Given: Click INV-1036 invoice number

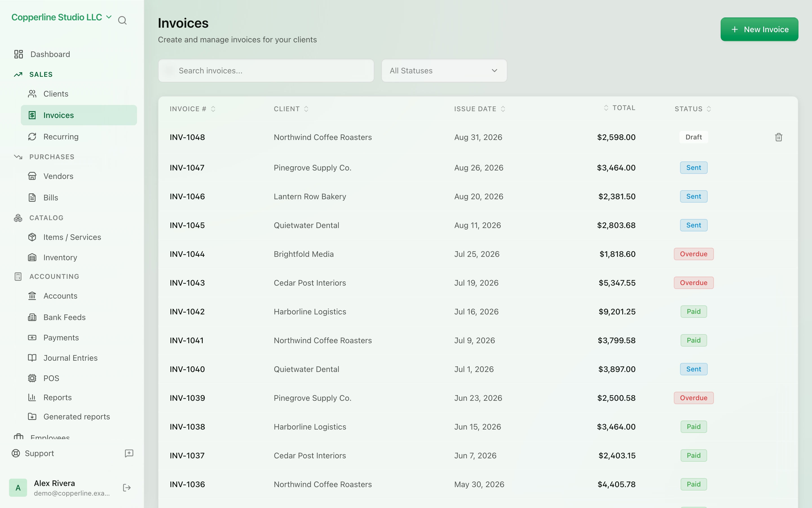Looking at the screenshot, I should pyautogui.click(x=187, y=484).
